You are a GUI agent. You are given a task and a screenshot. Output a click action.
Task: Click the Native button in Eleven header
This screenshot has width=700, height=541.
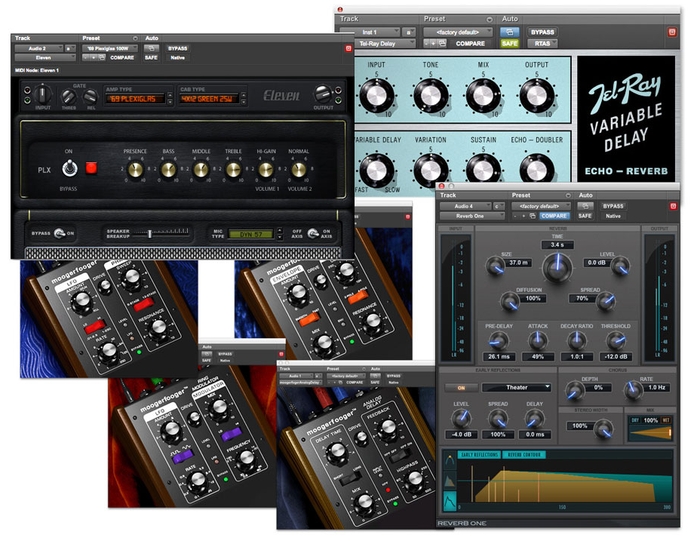click(x=178, y=58)
